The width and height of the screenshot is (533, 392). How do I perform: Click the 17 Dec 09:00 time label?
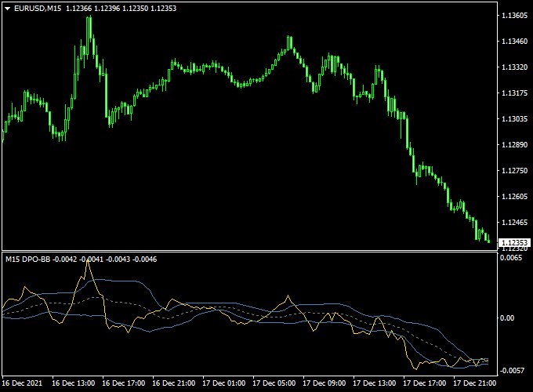[x=325, y=383]
